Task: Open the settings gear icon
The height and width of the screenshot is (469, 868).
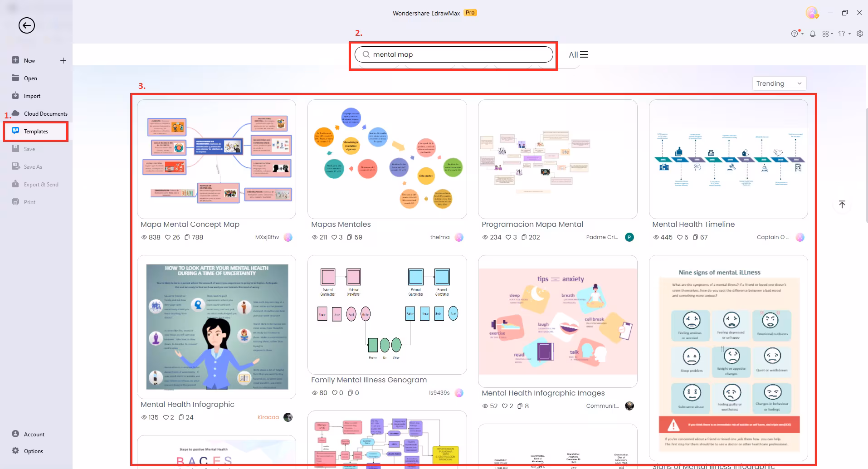Action: (x=860, y=34)
